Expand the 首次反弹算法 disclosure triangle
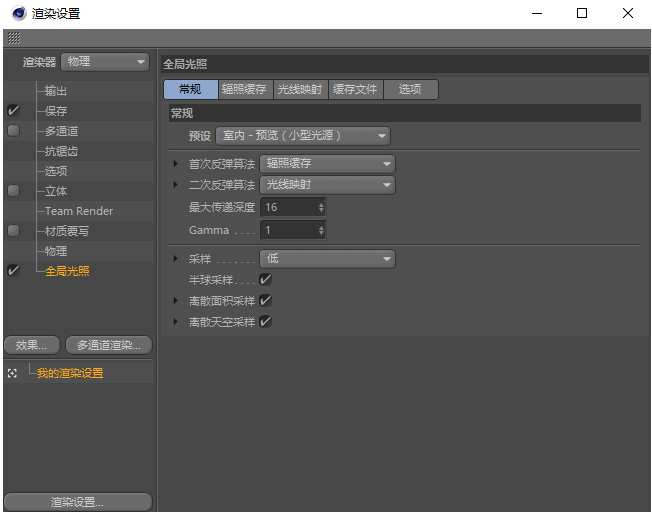This screenshot has width=652, height=512. (175, 163)
